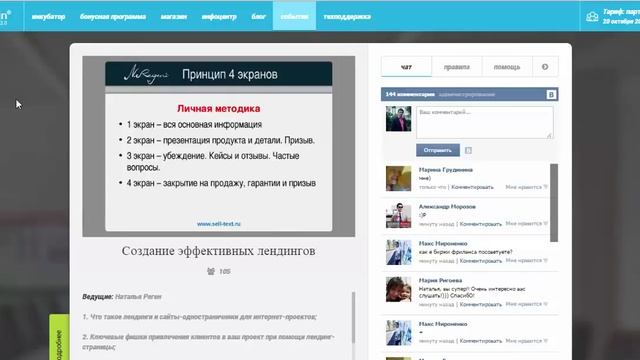Click the description text scrollbar

coord(353,318)
